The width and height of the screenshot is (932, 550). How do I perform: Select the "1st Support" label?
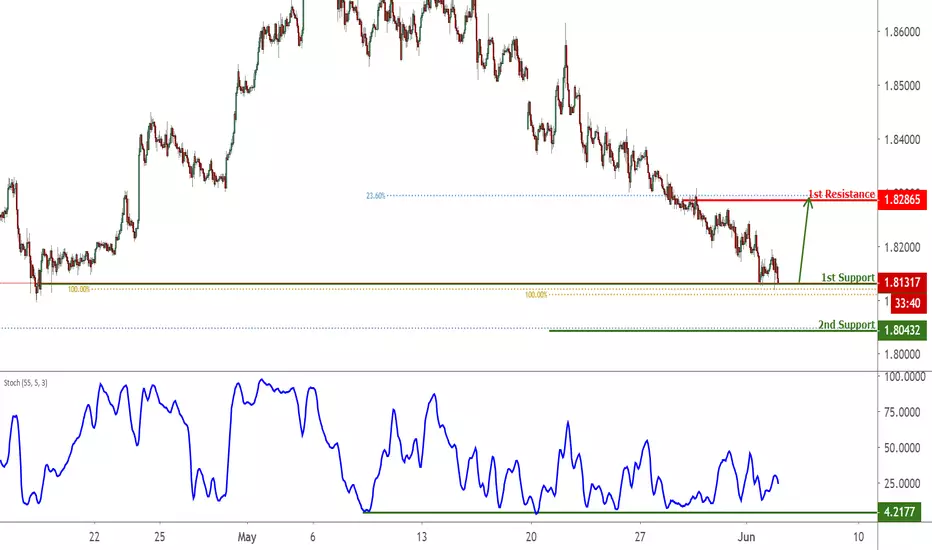pyautogui.click(x=848, y=277)
